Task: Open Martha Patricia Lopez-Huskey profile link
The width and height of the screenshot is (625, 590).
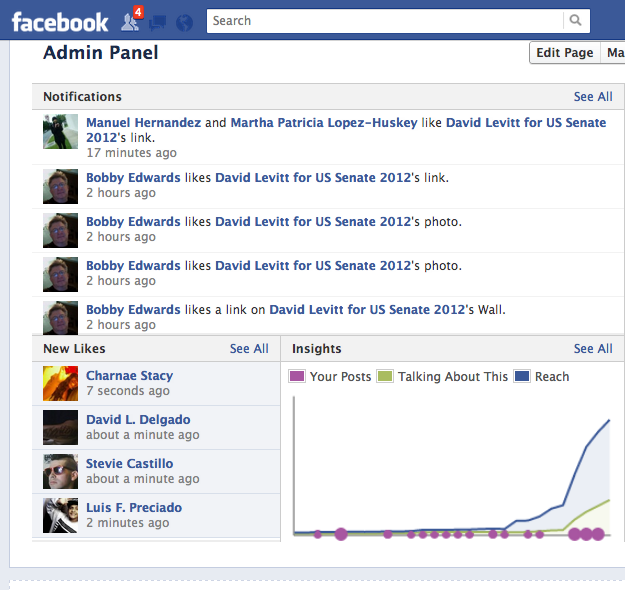Action: pos(324,122)
